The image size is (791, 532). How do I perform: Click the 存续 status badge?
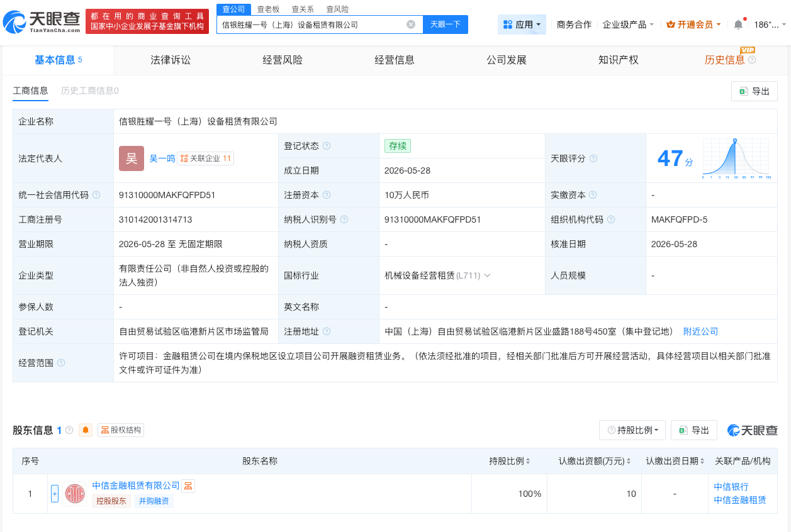pyautogui.click(x=398, y=146)
